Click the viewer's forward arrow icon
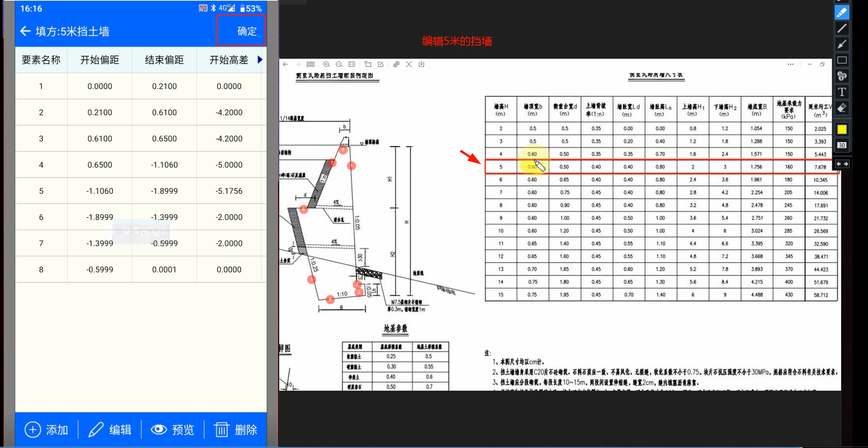Image resolution: width=868 pixels, height=448 pixels. pyautogui.click(x=298, y=64)
